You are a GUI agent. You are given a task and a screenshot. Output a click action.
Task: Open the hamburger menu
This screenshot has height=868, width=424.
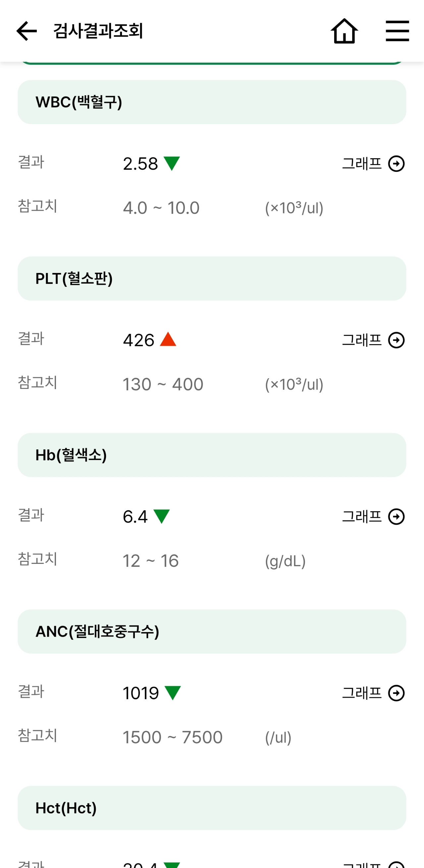pos(397,31)
